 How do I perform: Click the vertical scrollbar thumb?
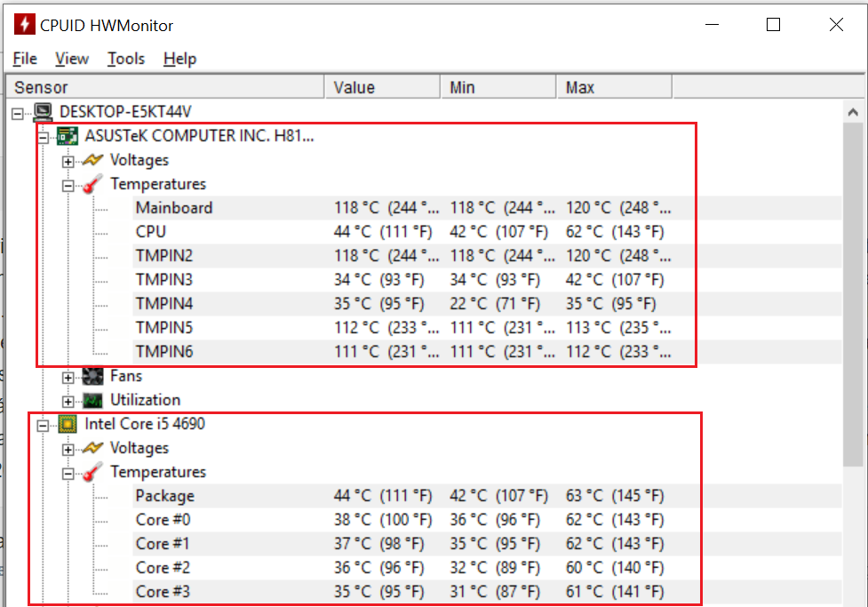tap(853, 295)
